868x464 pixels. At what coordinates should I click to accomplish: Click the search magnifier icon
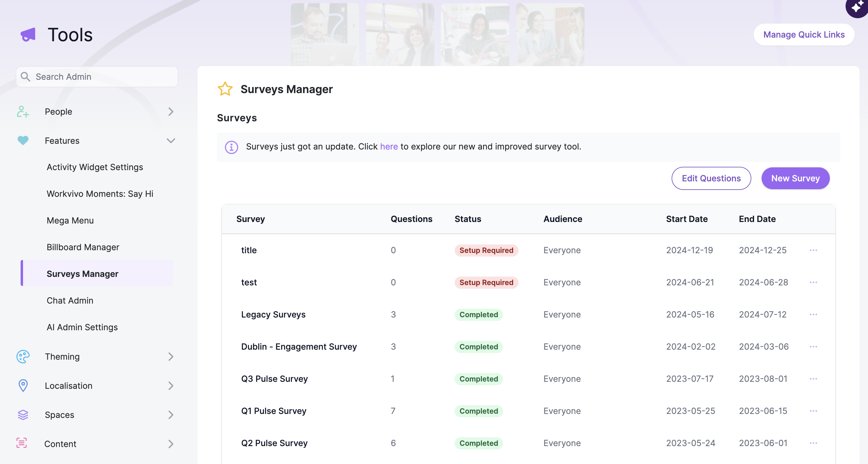click(25, 77)
